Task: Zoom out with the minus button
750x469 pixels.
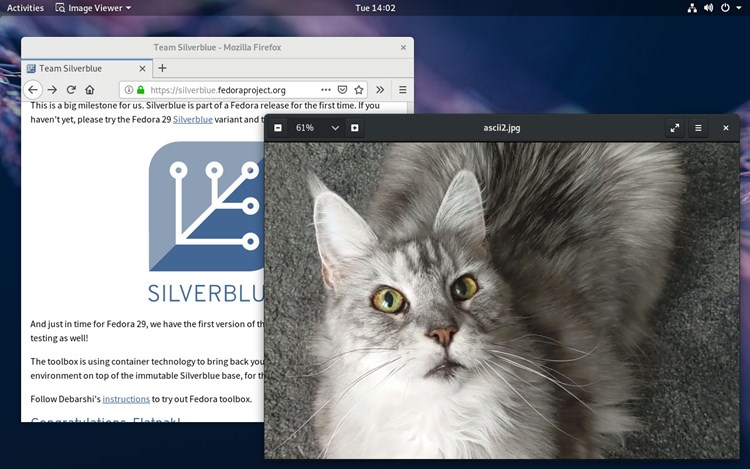Action: pos(278,128)
